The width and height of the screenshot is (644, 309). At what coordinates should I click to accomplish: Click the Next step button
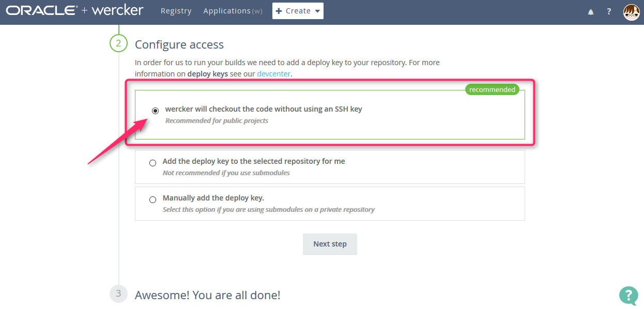click(x=330, y=244)
